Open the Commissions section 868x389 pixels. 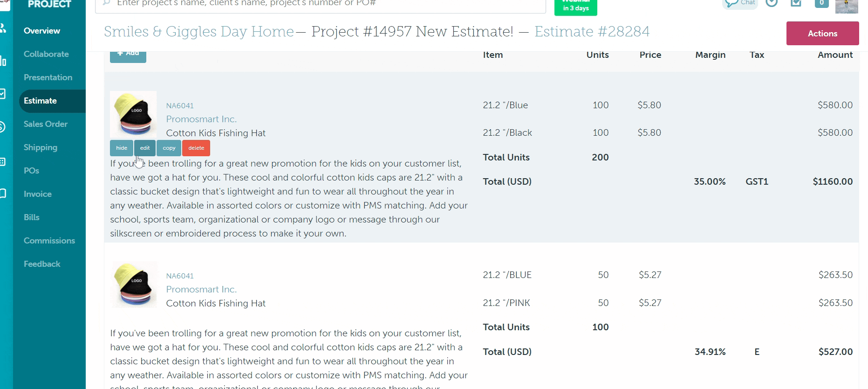coord(49,241)
